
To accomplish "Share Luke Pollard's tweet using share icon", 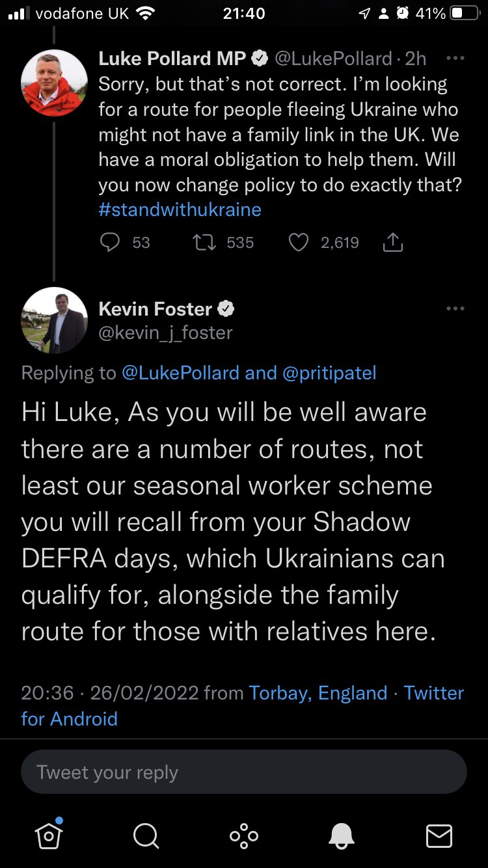I will (x=393, y=243).
